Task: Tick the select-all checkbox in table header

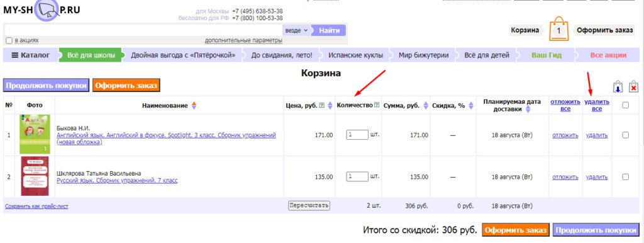Action: [x=625, y=105]
